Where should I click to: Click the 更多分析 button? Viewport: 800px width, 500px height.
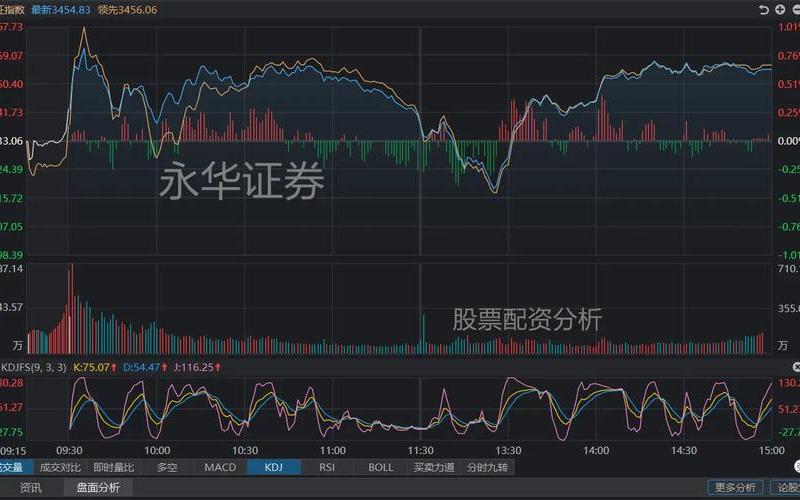coord(735,488)
